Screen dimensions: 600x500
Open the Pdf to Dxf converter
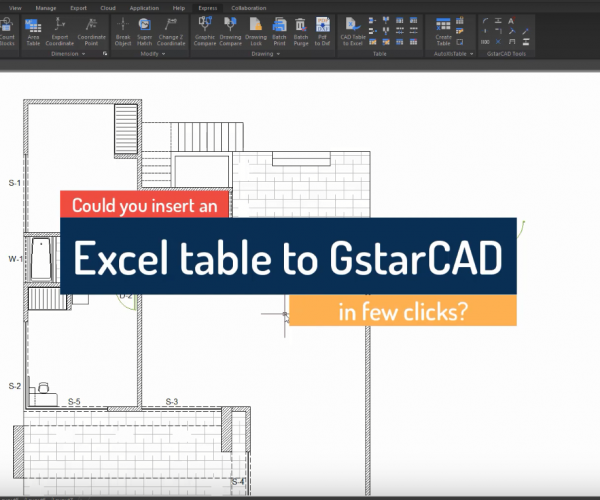tap(323, 32)
